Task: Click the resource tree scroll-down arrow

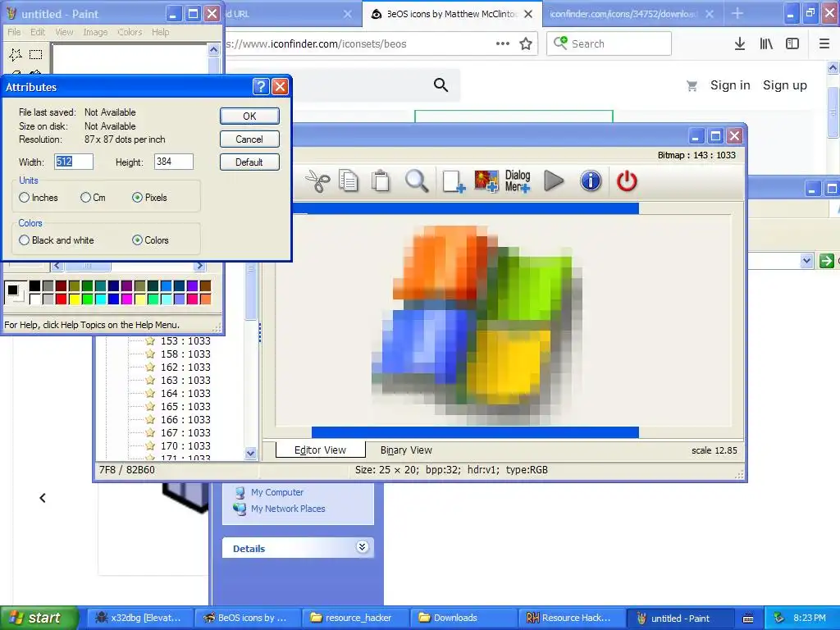Action: point(250,453)
